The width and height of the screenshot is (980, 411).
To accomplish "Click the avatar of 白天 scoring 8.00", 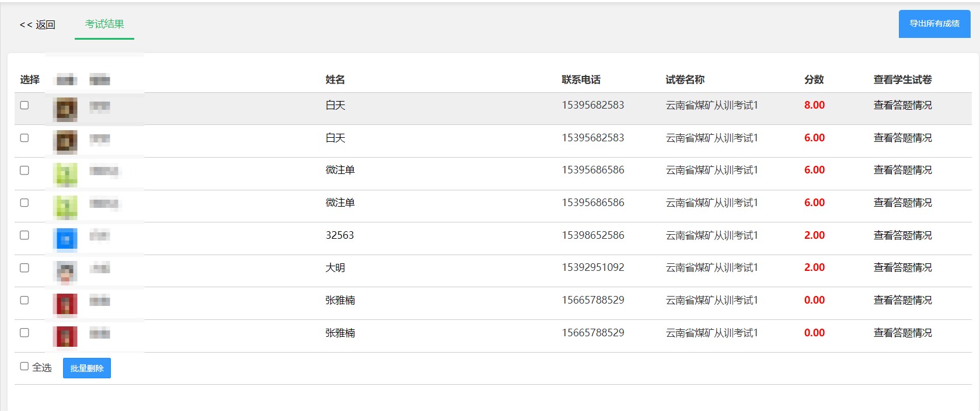I will tap(65, 109).
